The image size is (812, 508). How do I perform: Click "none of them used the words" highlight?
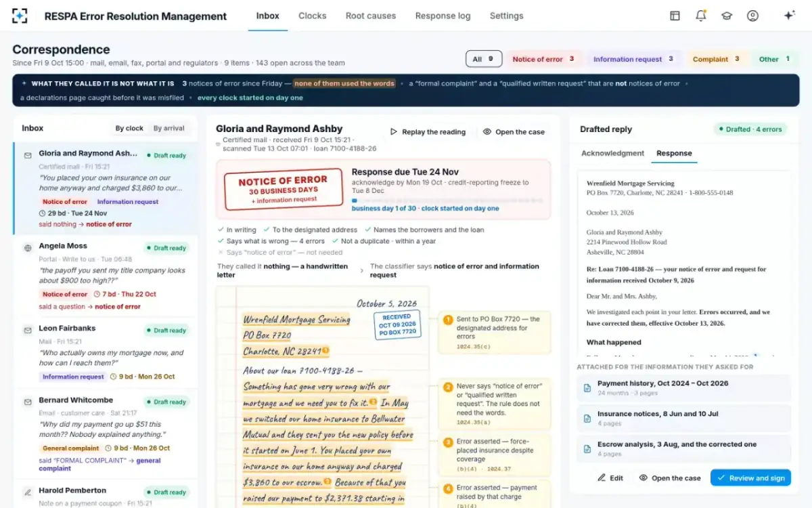pyautogui.click(x=344, y=83)
